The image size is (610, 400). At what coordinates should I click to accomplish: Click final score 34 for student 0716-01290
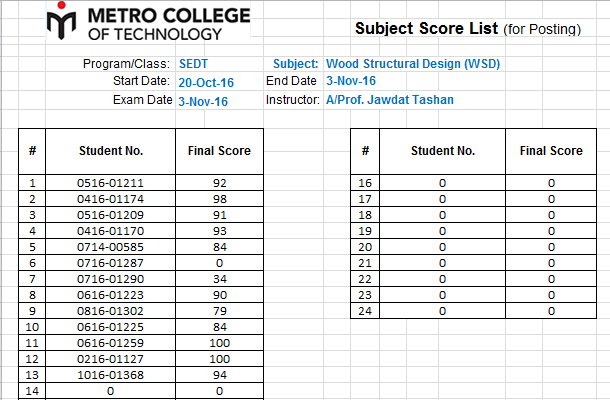219,279
